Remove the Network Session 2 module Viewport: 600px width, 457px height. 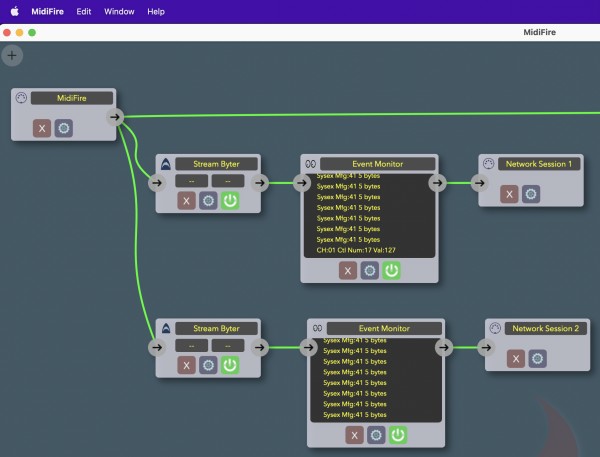516,359
